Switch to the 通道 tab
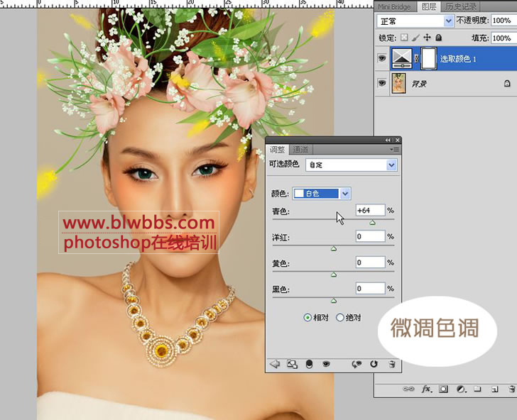This screenshot has width=517, height=420. click(x=300, y=150)
